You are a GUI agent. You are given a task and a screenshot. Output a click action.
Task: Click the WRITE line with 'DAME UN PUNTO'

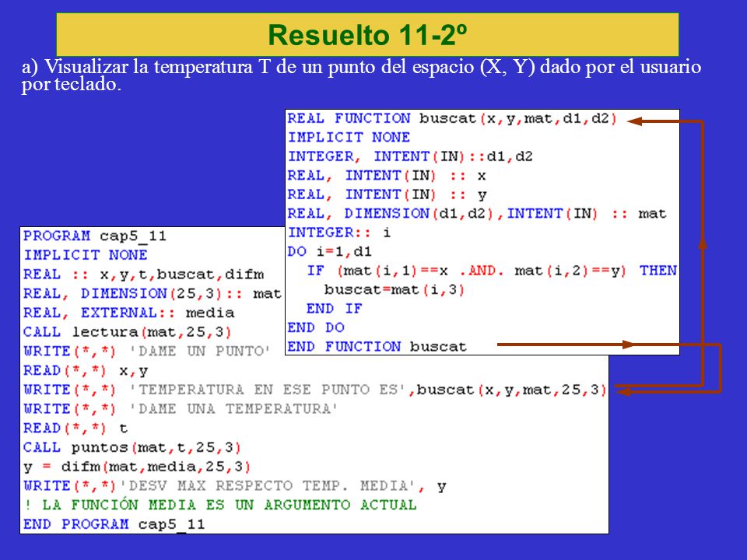[x=147, y=351]
